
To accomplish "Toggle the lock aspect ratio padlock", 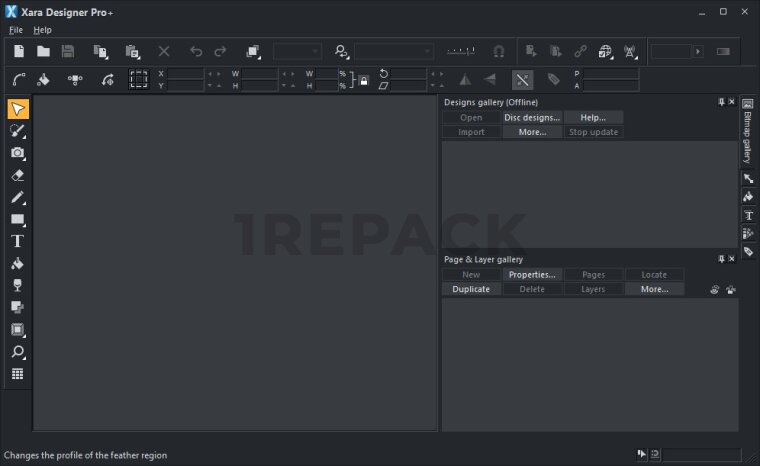I will pyautogui.click(x=363, y=80).
